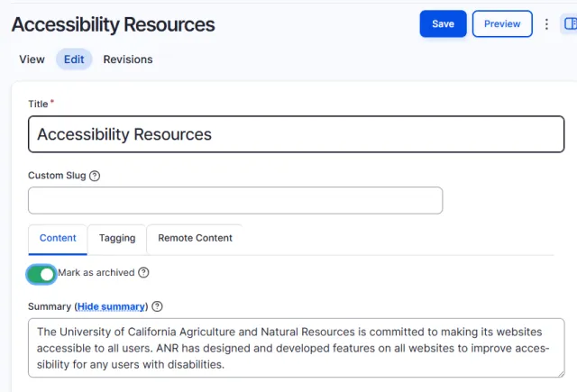Open the Revisions tab
Image resolution: width=577 pixels, height=392 pixels.
tap(128, 59)
